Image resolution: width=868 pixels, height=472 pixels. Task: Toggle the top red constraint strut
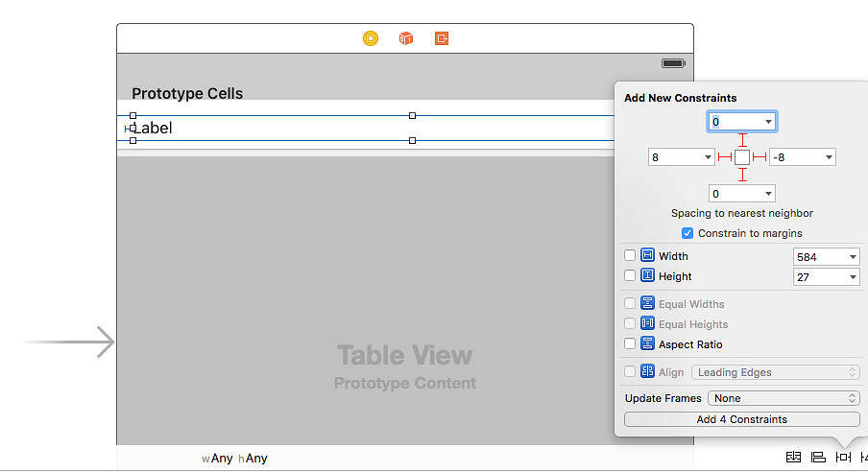742,140
